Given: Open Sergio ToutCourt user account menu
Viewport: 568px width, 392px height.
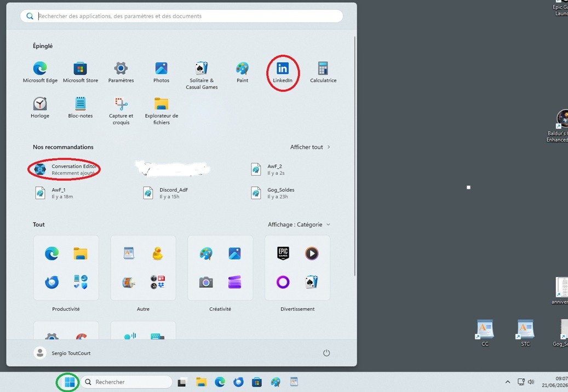Looking at the screenshot, I should point(62,353).
